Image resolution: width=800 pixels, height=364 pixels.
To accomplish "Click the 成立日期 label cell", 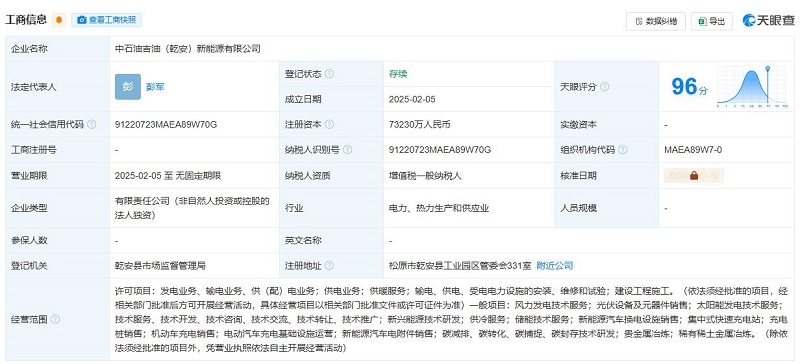I will [x=332, y=100].
